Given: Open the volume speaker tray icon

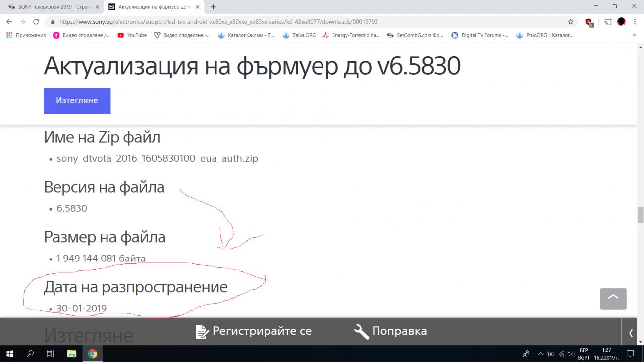Looking at the screenshot, I should [x=571, y=354].
